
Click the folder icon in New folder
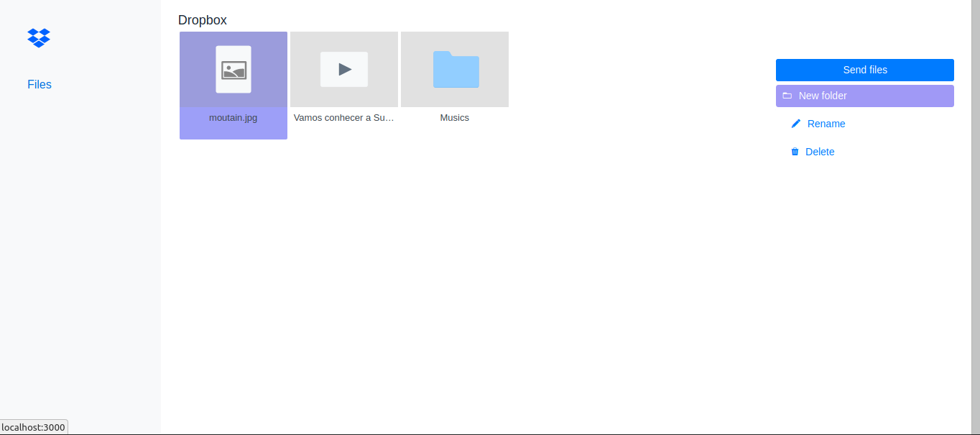pyautogui.click(x=787, y=96)
